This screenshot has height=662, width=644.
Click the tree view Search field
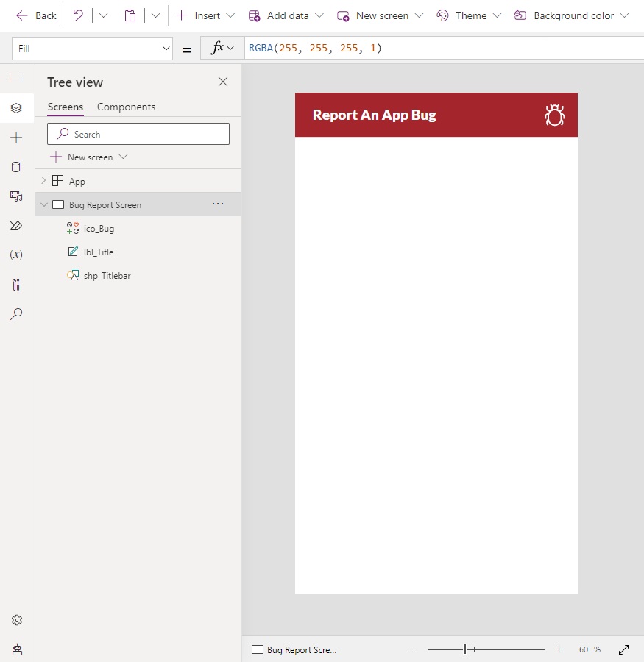point(138,134)
